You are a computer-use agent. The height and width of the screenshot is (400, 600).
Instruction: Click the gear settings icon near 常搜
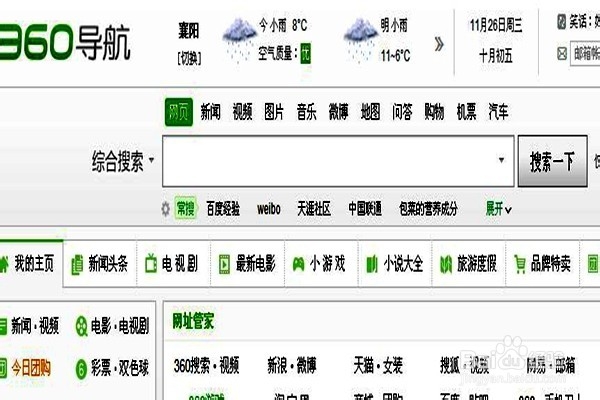click(x=165, y=209)
